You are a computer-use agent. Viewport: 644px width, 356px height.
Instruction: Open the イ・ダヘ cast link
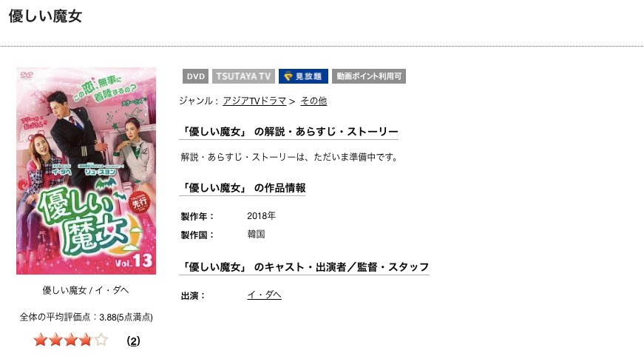coord(264,295)
